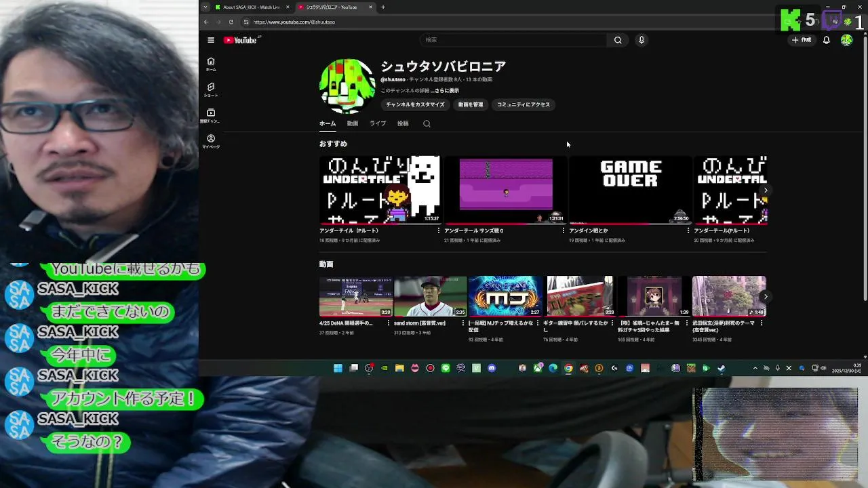
Task: Click the 作成 create button
Action: (x=801, y=40)
